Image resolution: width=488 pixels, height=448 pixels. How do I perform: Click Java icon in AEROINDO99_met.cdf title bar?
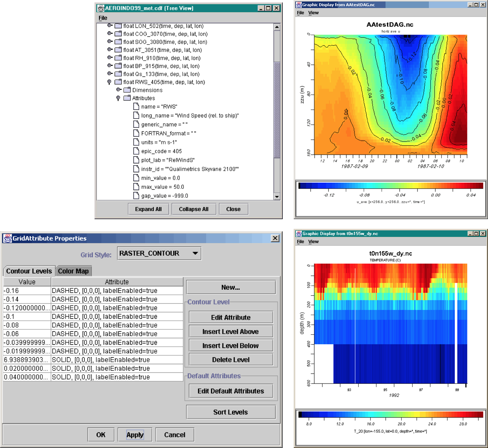pyautogui.click(x=101, y=8)
